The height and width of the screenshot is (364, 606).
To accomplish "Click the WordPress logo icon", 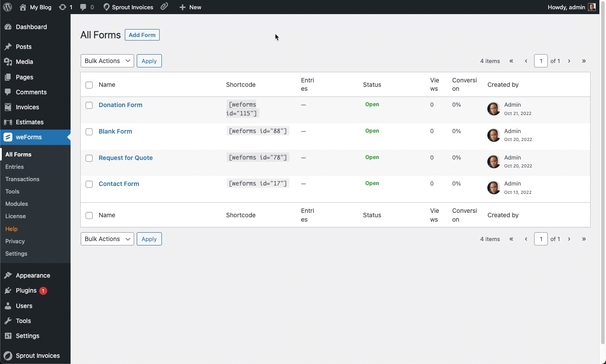I will 7,7.
